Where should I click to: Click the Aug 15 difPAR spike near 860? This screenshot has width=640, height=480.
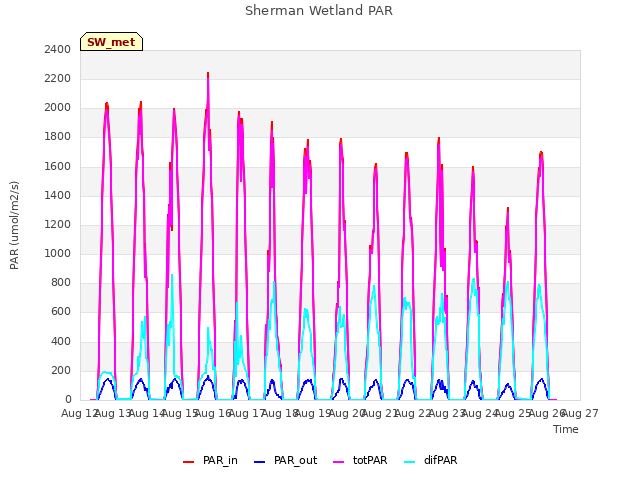pyautogui.click(x=172, y=276)
